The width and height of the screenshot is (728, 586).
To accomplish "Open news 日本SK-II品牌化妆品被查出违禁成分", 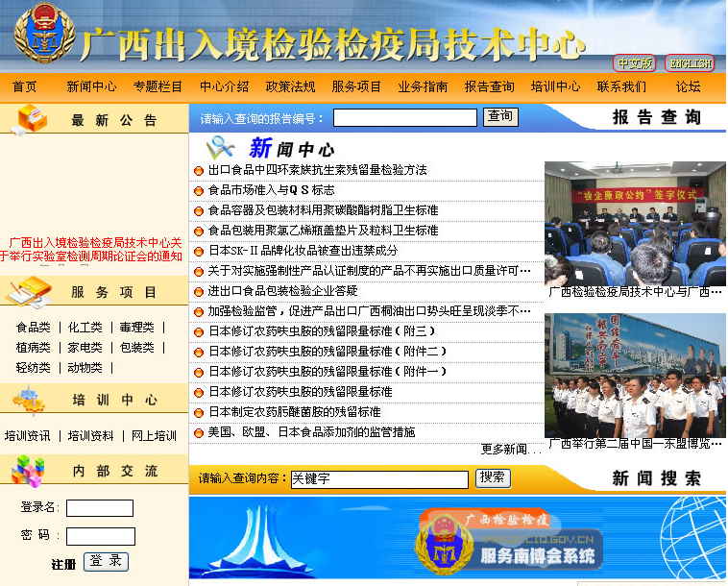I will 303,251.
